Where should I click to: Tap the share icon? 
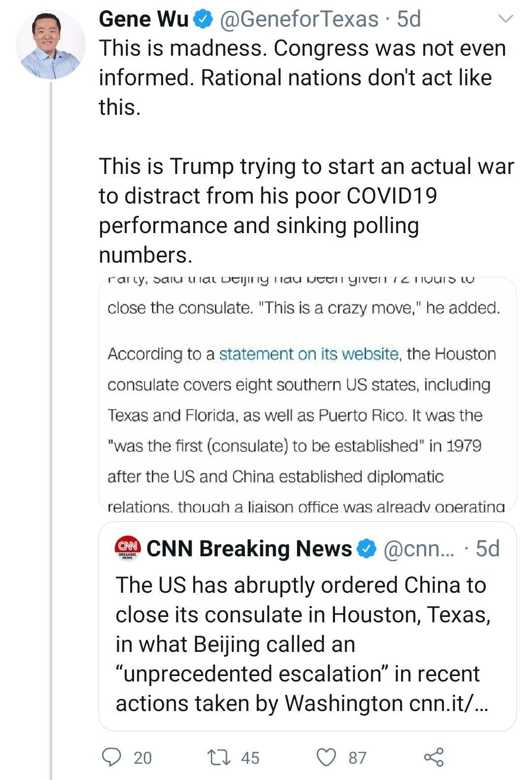click(433, 757)
